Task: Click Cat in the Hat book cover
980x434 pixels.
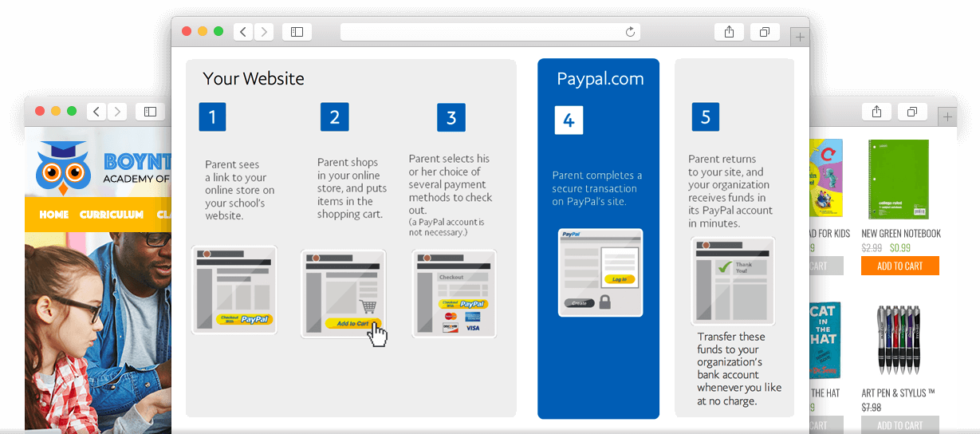Action: click(825, 339)
